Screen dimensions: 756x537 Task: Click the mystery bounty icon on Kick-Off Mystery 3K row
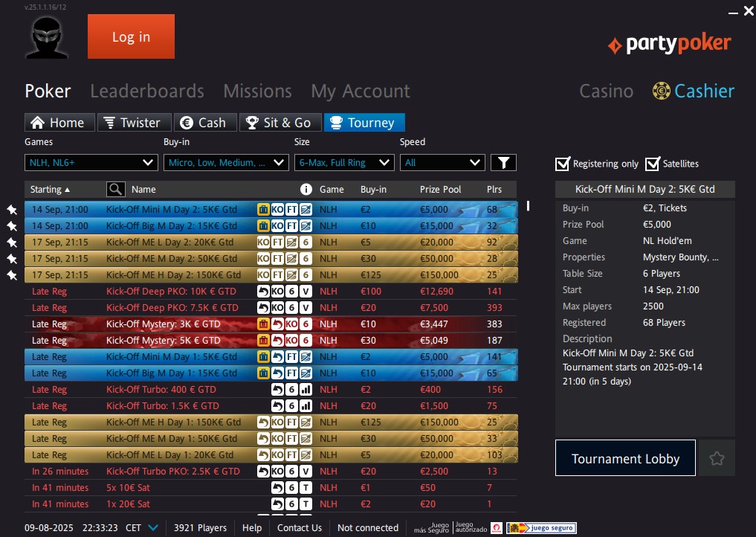[263, 324]
